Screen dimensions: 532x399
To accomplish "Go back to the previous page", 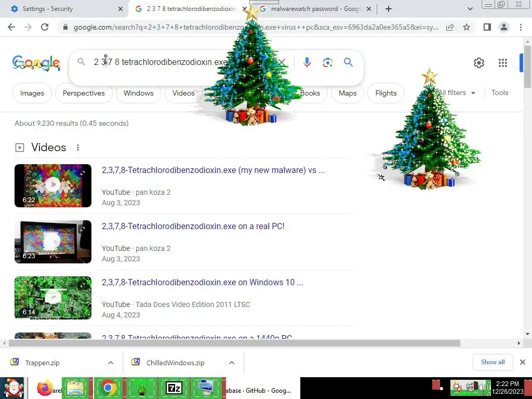I will (11, 27).
